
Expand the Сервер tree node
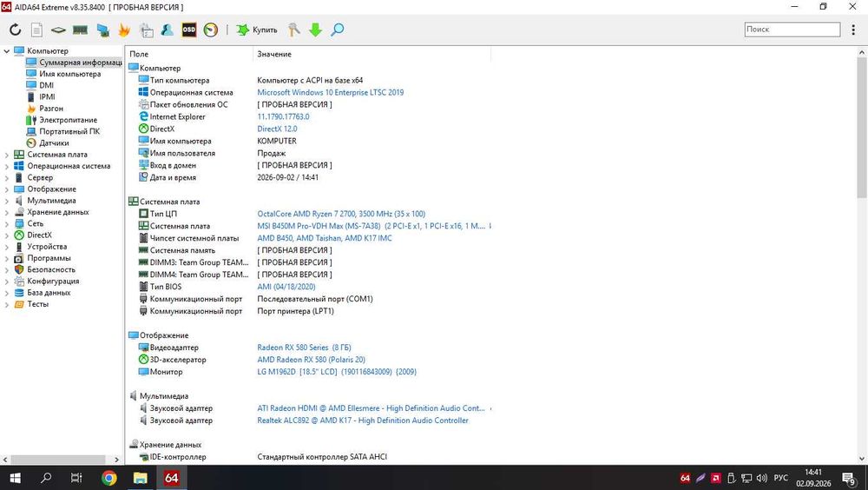tap(7, 178)
